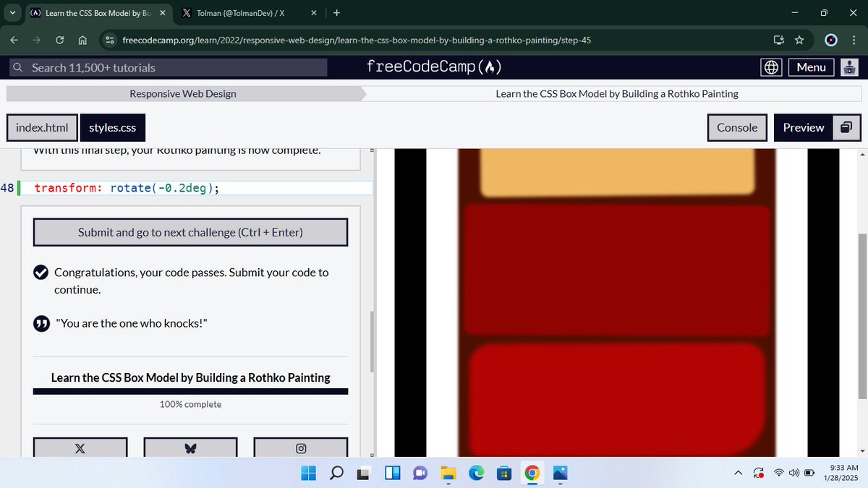Open Responsive Web Design breadcrumb link
Viewport: 868px width, 488px height.
182,93
